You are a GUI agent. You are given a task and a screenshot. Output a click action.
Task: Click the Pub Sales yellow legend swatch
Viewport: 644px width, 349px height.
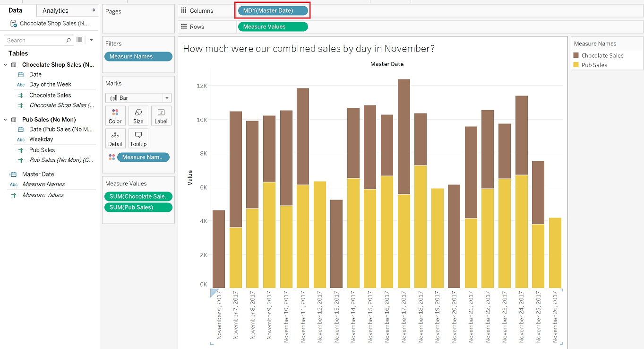click(576, 65)
